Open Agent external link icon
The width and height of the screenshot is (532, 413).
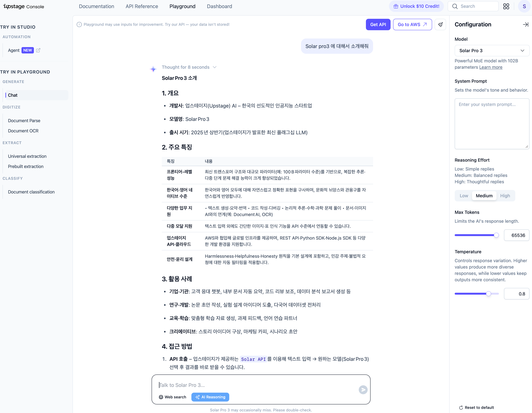(38, 50)
